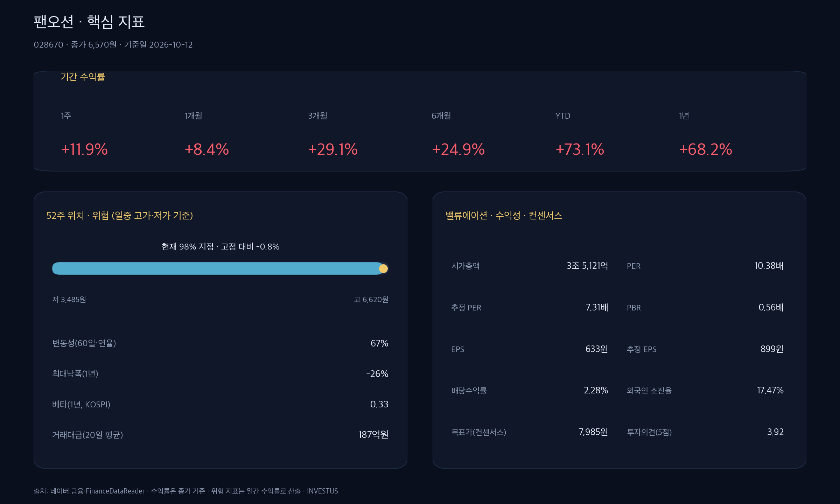Click the 고 6,620원 high price label
Viewport: 840px width, 504px height.
click(x=371, y=300)
